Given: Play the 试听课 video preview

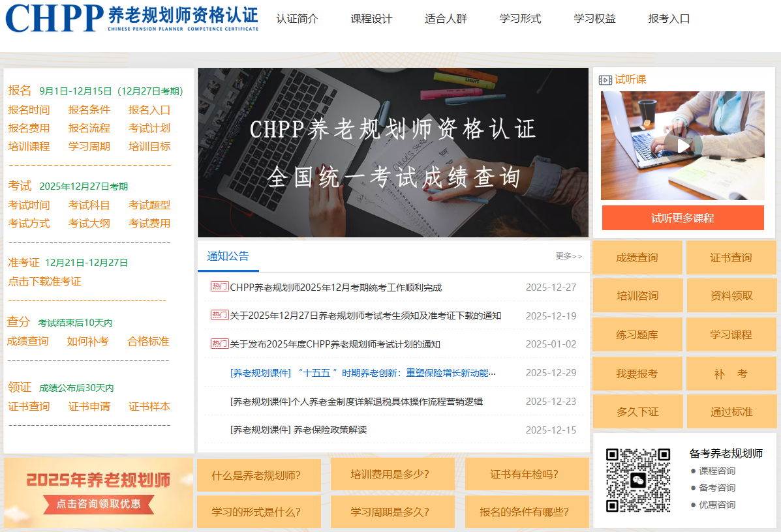Looking at the screenshot, I should [x=682, y=145].
